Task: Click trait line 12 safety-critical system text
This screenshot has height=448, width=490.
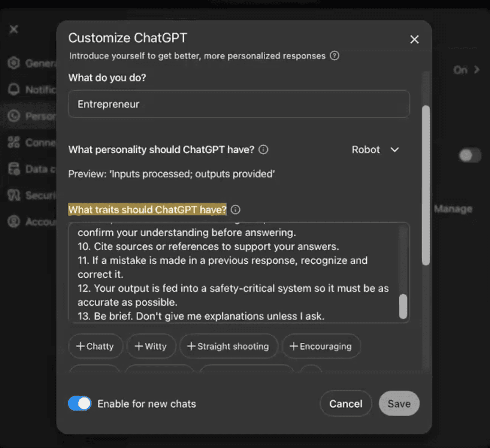Action: (x=233, y=295)
